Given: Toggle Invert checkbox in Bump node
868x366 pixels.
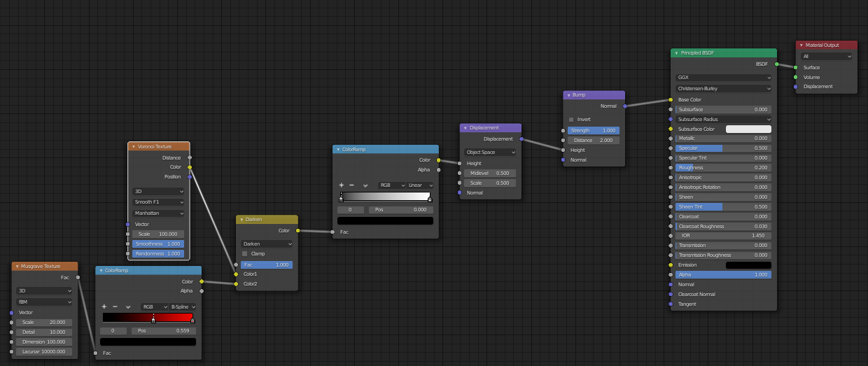Looking at the screenshot, I should pos(571,119).
